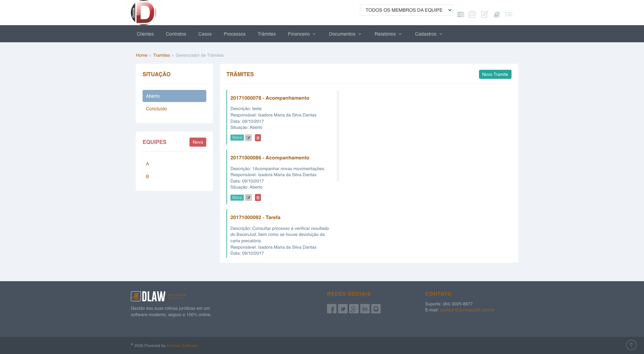Open the Facebook icon under Redes Sociais

(x=331, y=309)
